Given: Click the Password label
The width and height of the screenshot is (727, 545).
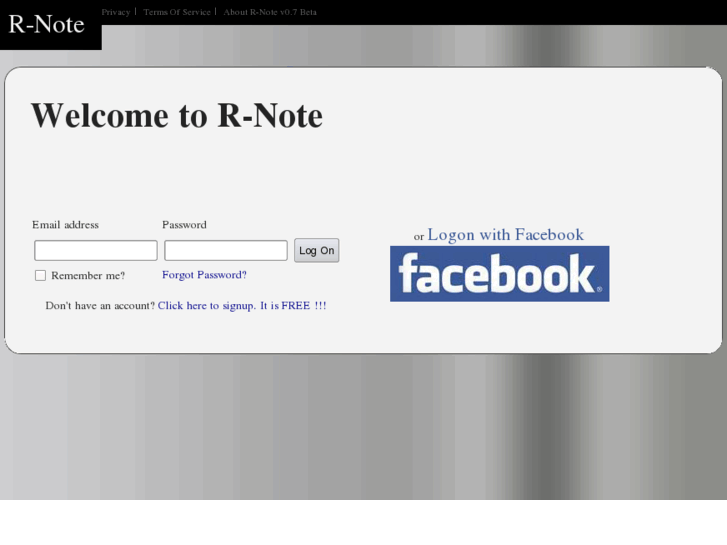Looking at the screenshot, I should tap(184, 225).
